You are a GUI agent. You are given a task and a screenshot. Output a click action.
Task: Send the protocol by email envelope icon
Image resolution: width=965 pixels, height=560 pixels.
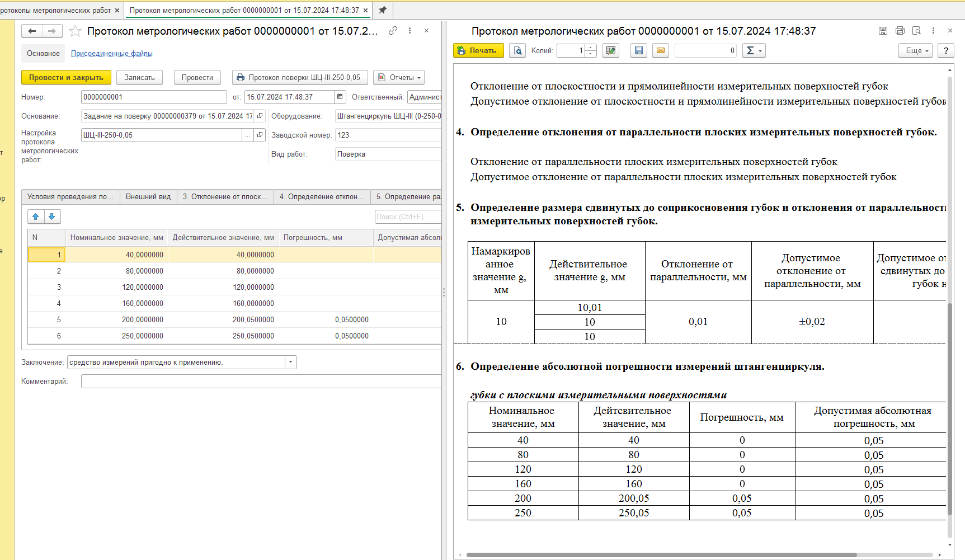click(x=661, y=51)
